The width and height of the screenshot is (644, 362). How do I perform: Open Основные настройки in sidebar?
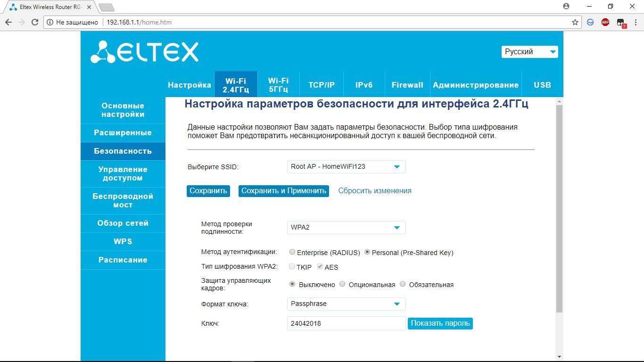click(x=123, y=110)
